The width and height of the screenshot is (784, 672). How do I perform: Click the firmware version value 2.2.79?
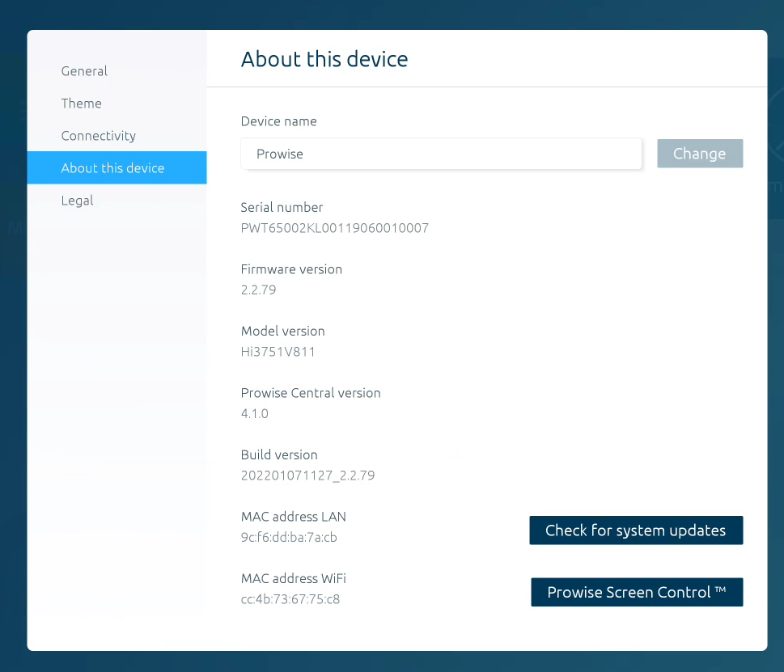click(258, 290)
